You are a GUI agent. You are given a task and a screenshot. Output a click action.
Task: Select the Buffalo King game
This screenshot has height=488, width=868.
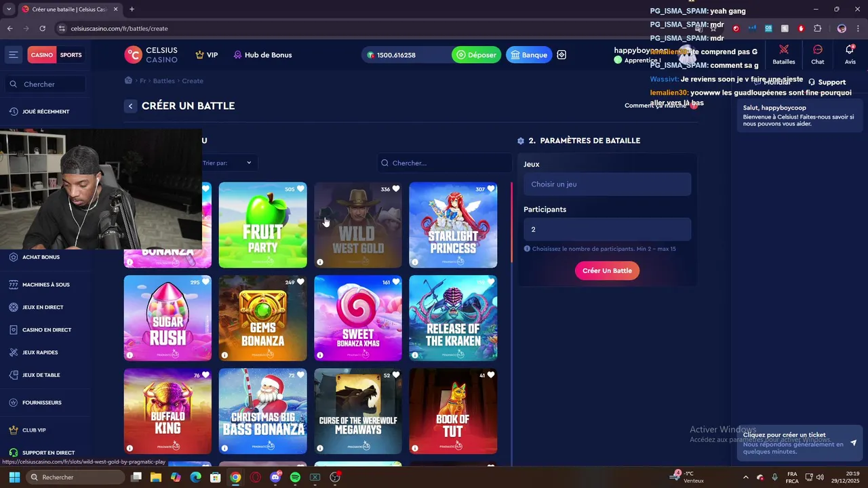coord(167,411)
